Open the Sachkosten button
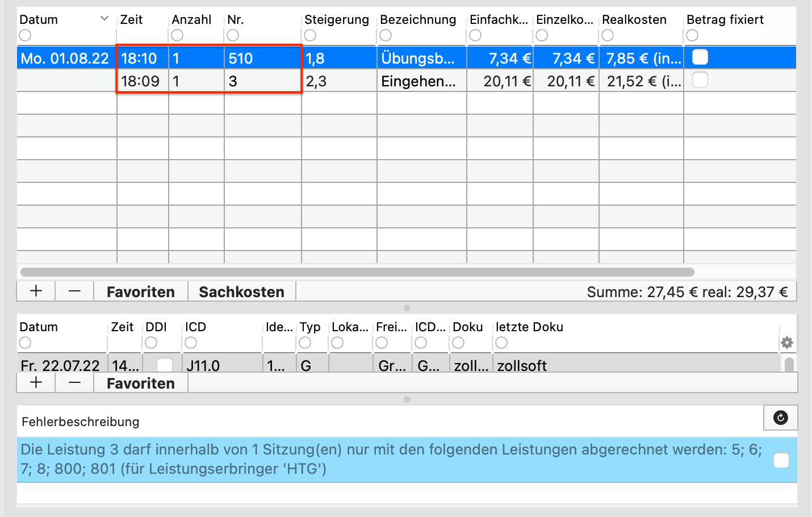This screenshot has width=812, height=517. coord(242,291)
